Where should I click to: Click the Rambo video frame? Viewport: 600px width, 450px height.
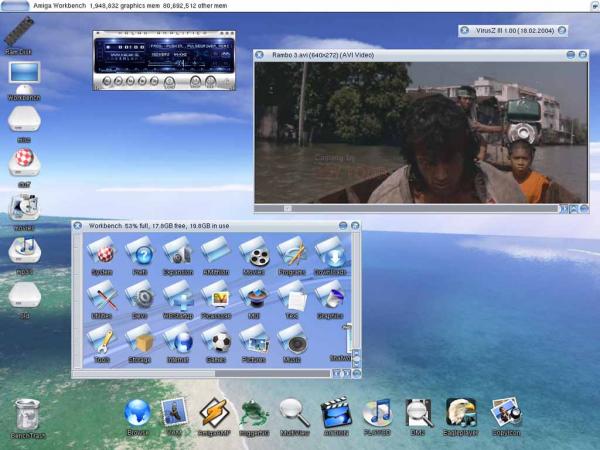pyautogui.click(x=421, y=132)
